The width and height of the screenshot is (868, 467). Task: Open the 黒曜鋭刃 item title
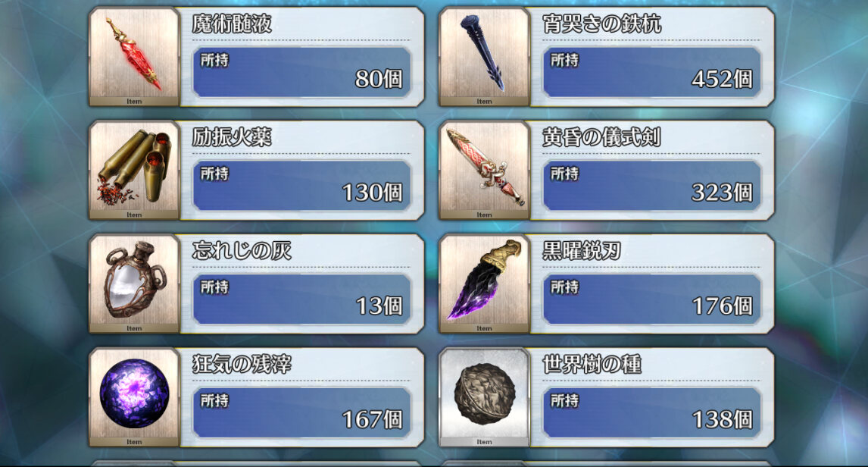pos(581,251)
